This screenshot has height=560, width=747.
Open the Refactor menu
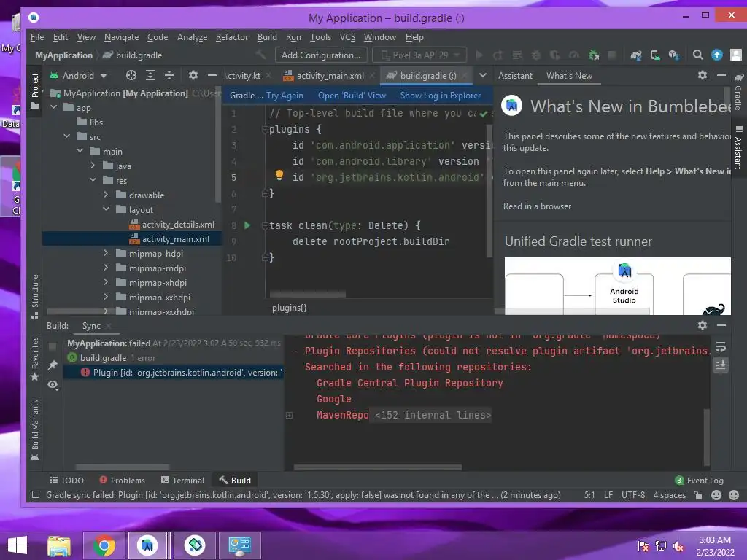(232, 37)
